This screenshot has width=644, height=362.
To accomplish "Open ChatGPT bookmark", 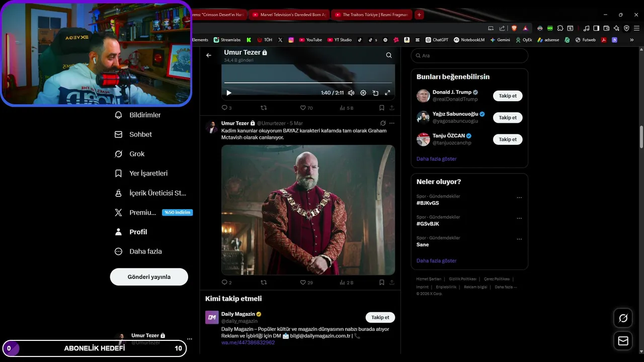I will [x=437, y=40].
